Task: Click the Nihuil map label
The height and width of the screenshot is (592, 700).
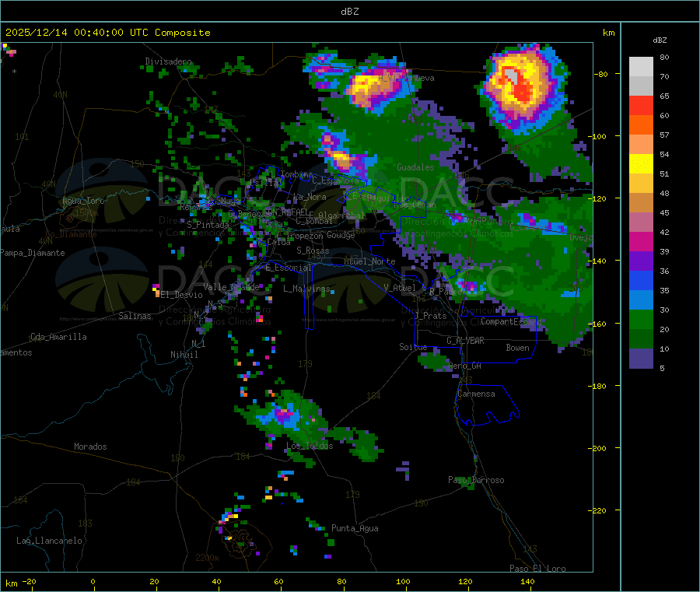Action: (x=184, y=355)
